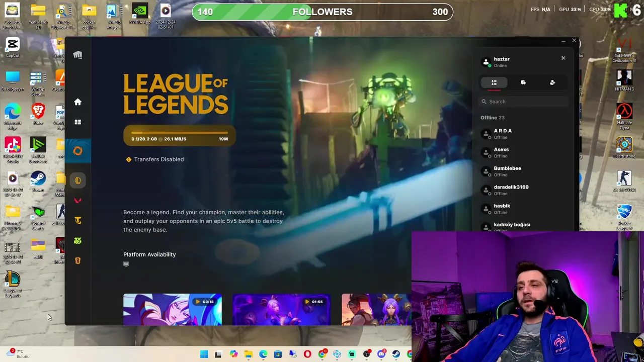This screenshot has width=644, height=362.
Task: Select League of Legends icon in Riot sidebar
Action: coord(77,180)
